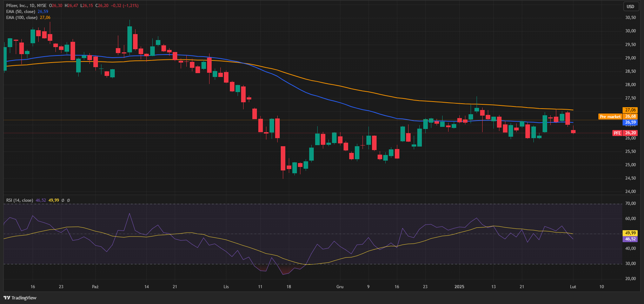The image size is (644, 304).
Task: Click the purple 46,52 RSI value tag
Action: tap(630, 239)
